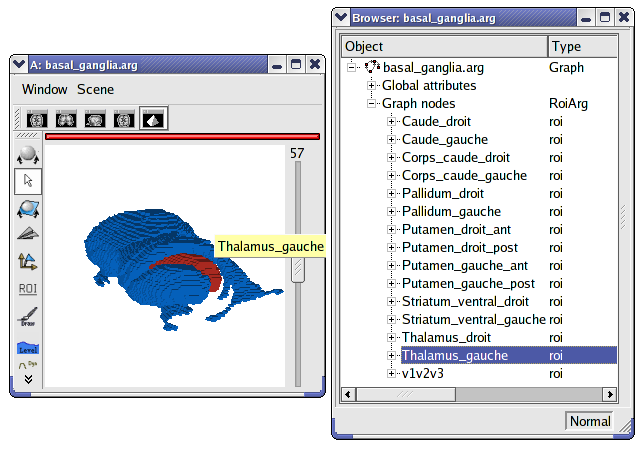640x450 pixels.
Task: Open the Window menu
Action: [x=45, y=89]
